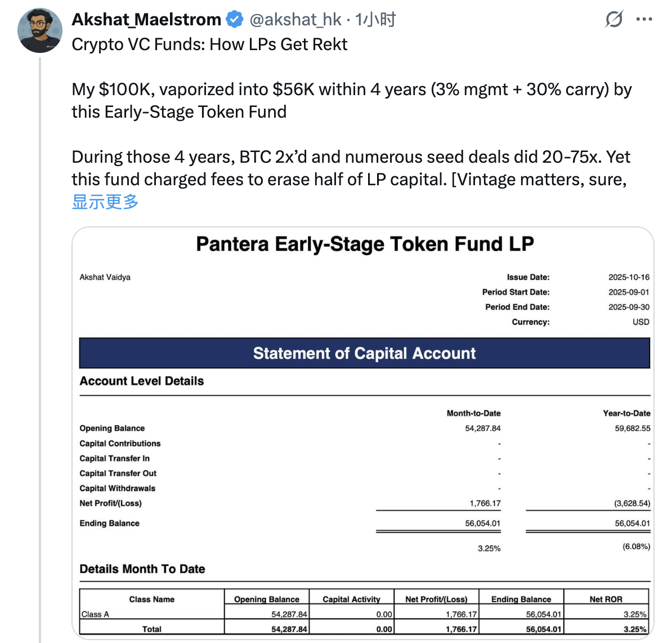Click the blue verified badge
Screen dimensions: 672x643
(x=235, y=19)
